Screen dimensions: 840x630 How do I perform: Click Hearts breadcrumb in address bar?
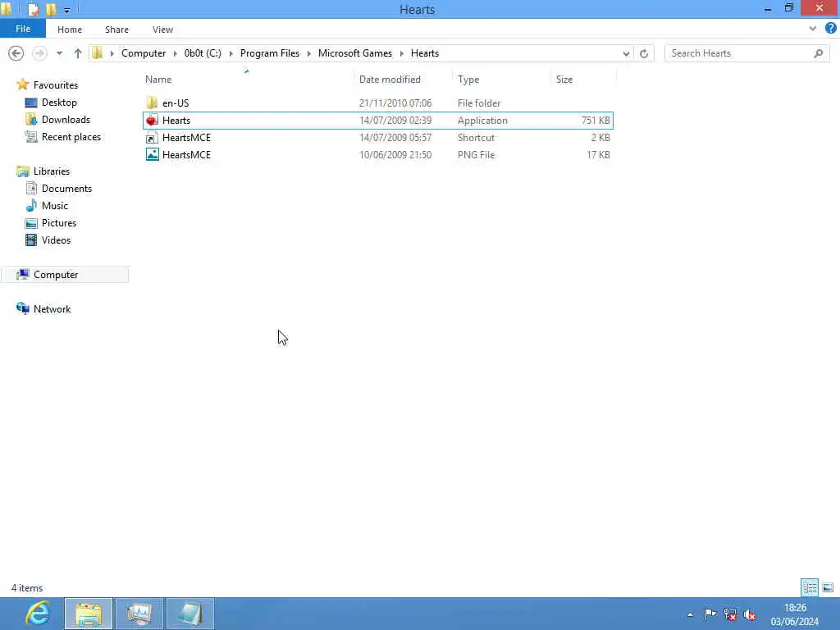tap(425, 53)
